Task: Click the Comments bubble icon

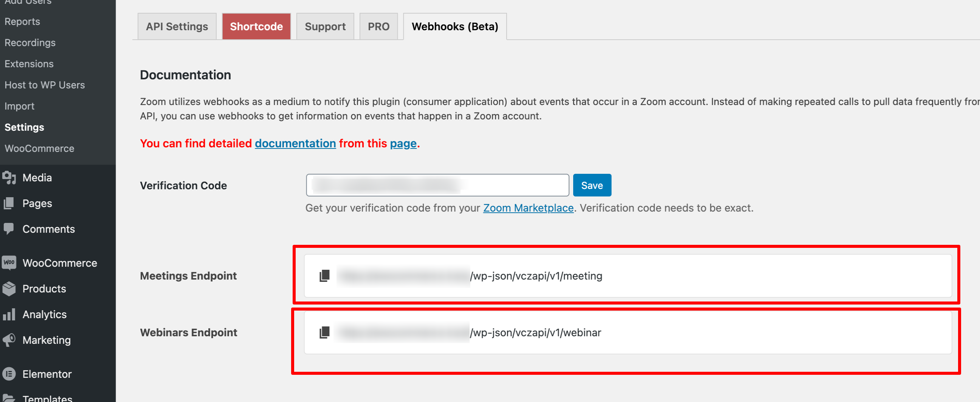Action: (x=9, y=229)
